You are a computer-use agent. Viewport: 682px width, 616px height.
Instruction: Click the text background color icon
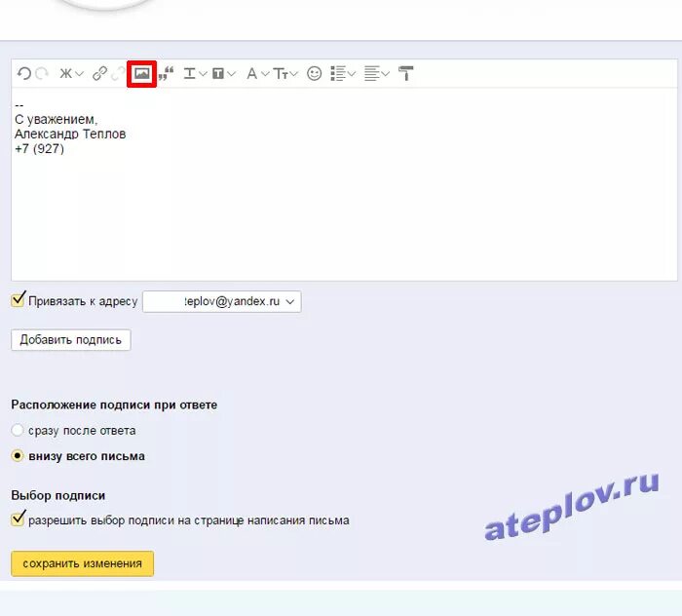[x=218, y=73]
